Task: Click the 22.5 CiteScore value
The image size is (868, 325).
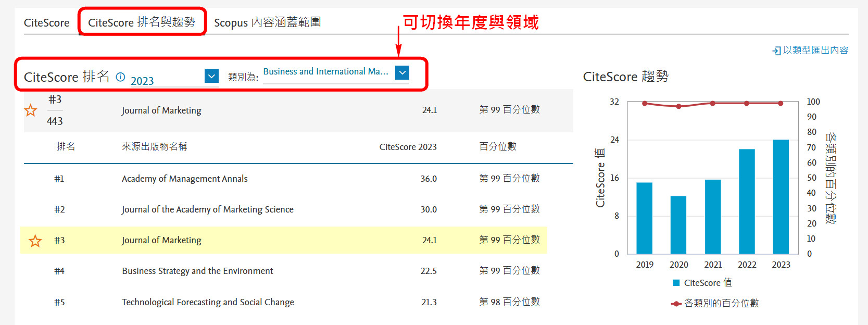Action: pos(429,271)
